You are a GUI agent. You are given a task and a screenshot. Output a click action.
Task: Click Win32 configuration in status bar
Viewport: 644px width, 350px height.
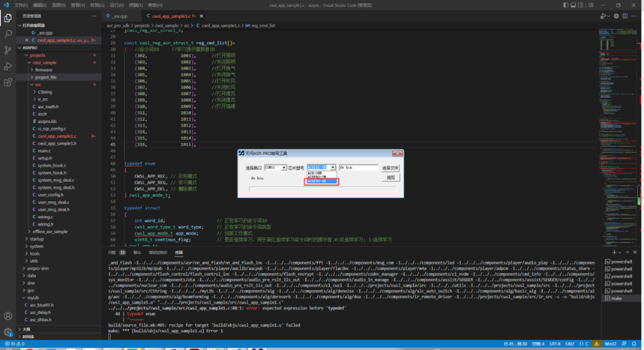point(610,344)
